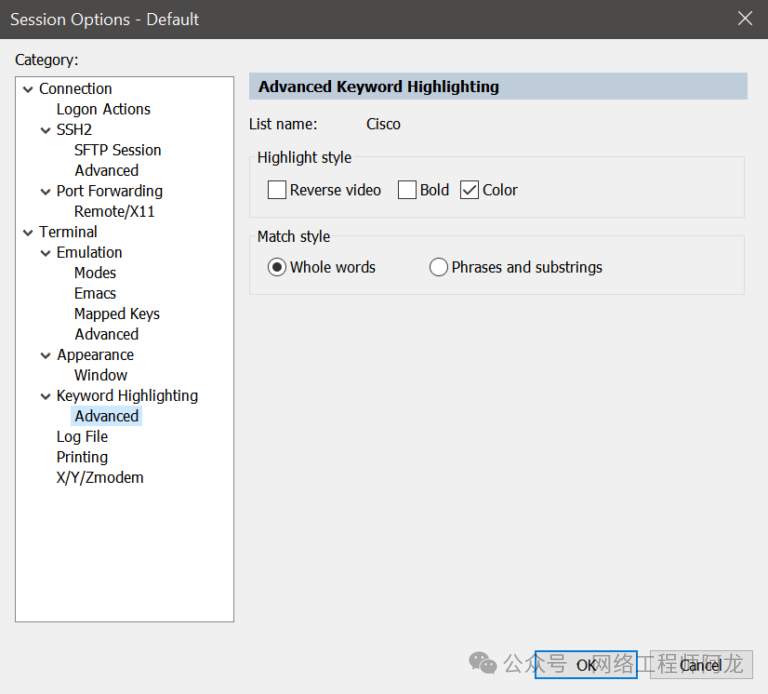Collapse the Terminal tree node
Screen dimensions: 768x694
28,232
